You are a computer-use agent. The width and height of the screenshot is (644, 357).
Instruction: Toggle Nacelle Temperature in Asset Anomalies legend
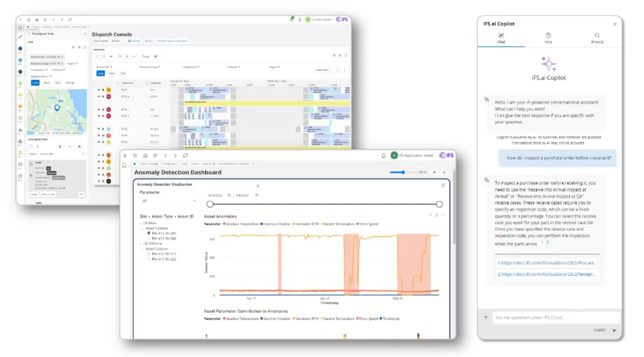point(338,224)
